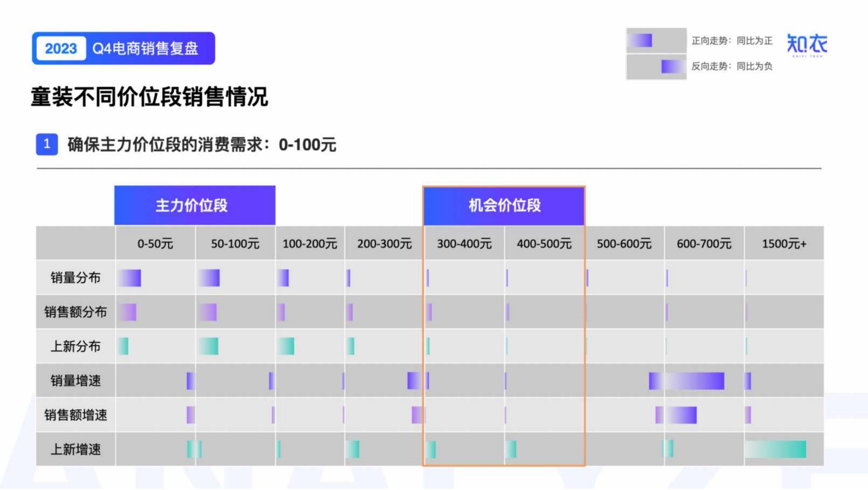Click the 销售额分布 bar for 50-100元
868x490 pixels.
point(207,312)
